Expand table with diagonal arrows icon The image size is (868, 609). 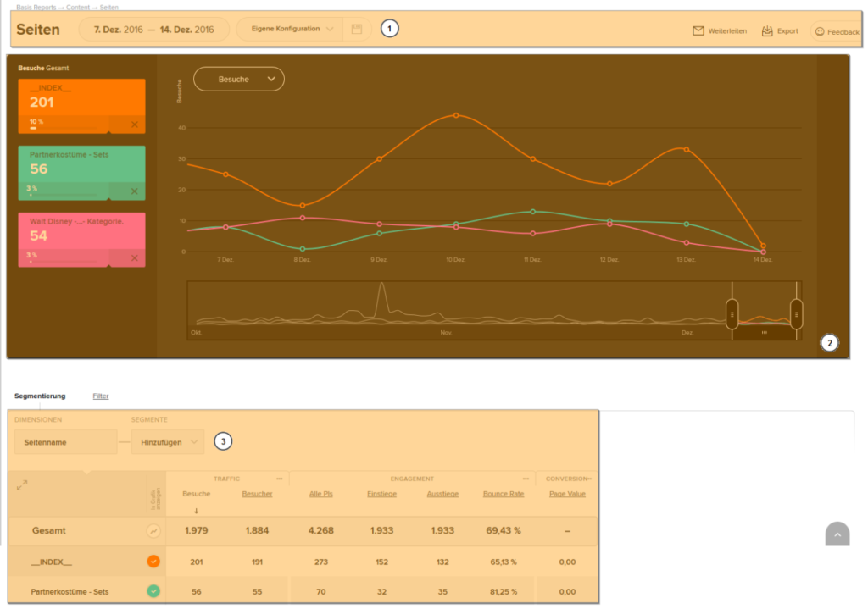pyautogui.click(x=22, y=485)
